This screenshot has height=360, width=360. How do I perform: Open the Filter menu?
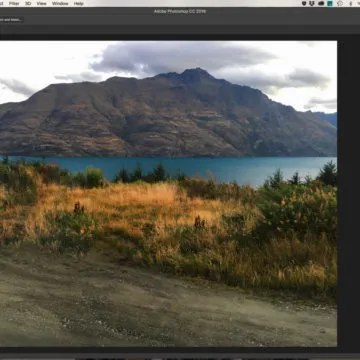(14, 3)
